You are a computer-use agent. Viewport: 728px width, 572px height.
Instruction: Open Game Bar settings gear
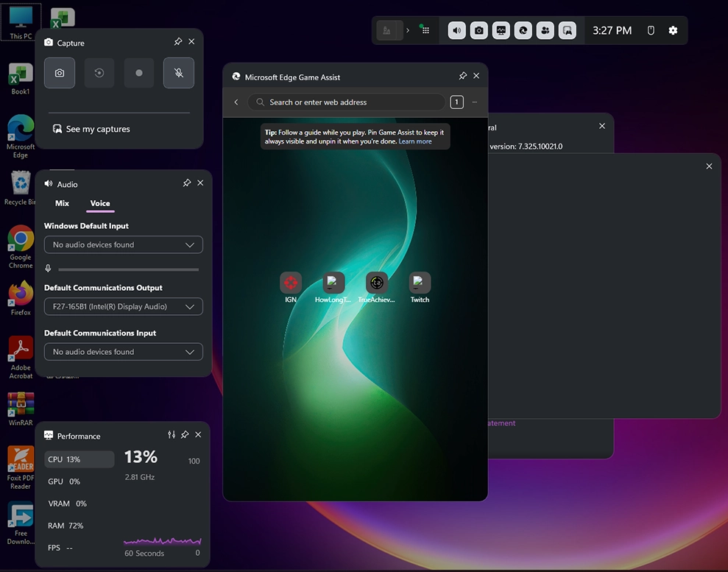click(x=673, y=30)
